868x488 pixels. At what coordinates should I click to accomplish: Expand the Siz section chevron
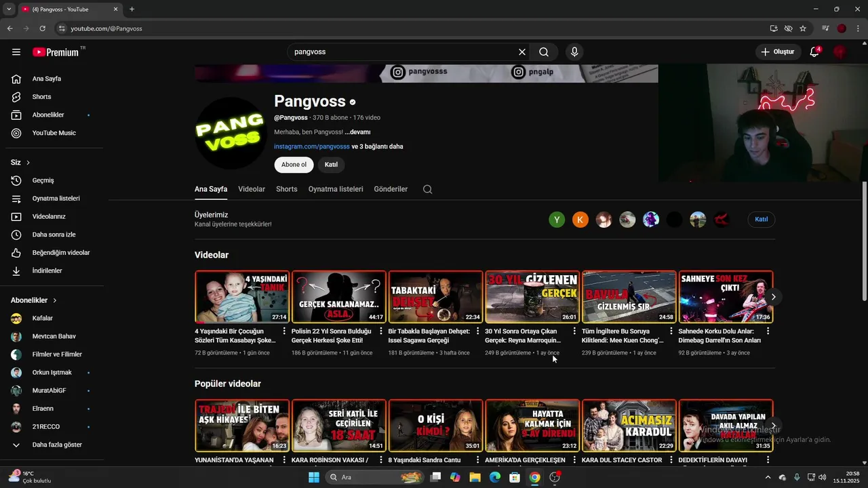pos(28,163)
